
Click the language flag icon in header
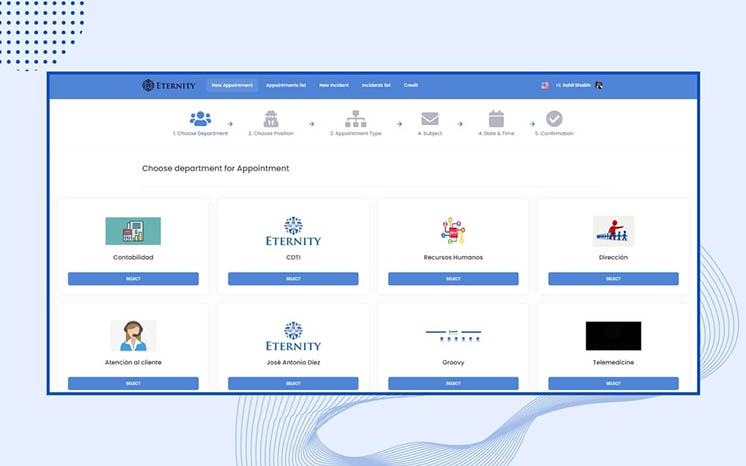point(545,85)
